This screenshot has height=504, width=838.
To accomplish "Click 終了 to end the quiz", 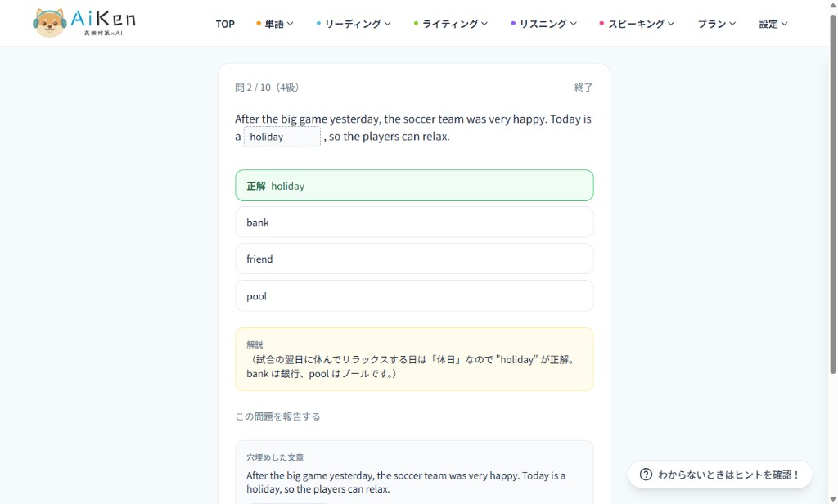I will tap(583, 87).
